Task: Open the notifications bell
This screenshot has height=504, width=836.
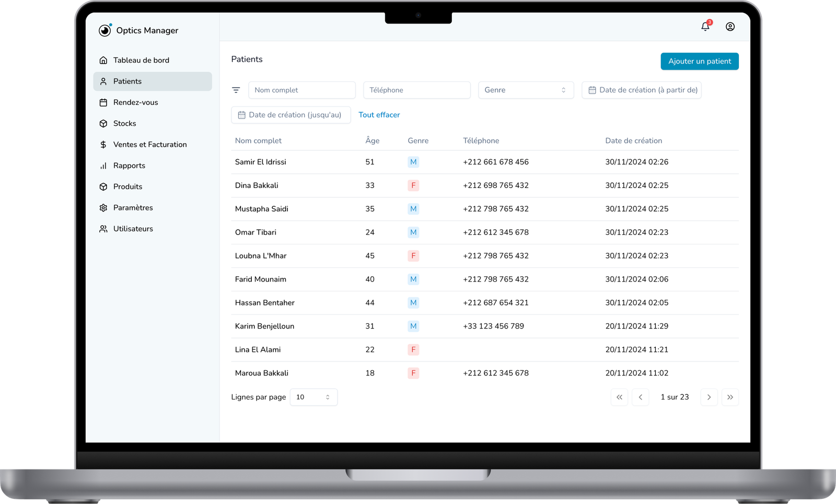Action: click(x=705, y=27)
